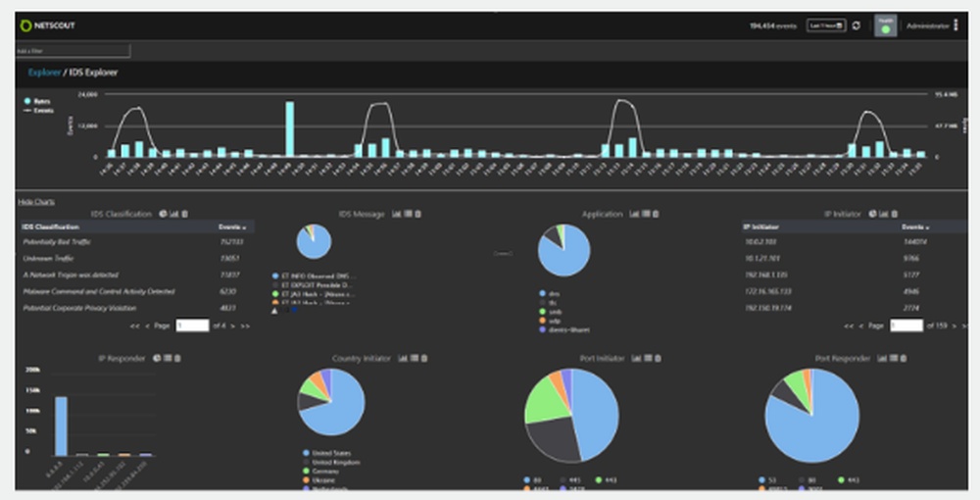The height and width of the screenshot is (500, 980).
Task: Show Application as table
Action: pyautogui.click(x=646, y=214)
